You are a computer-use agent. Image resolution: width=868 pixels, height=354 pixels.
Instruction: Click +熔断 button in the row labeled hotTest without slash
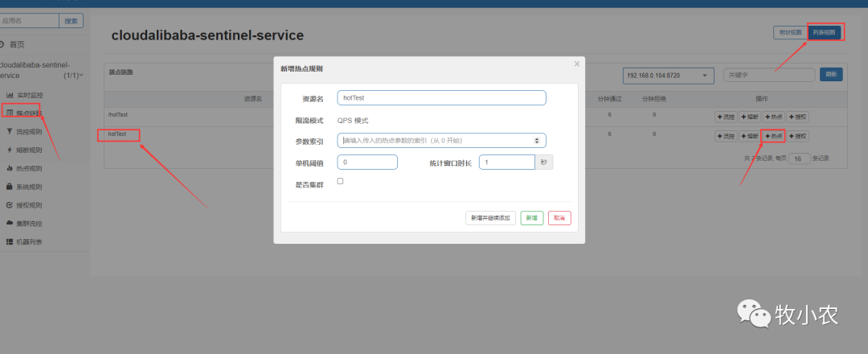point(750,136)
